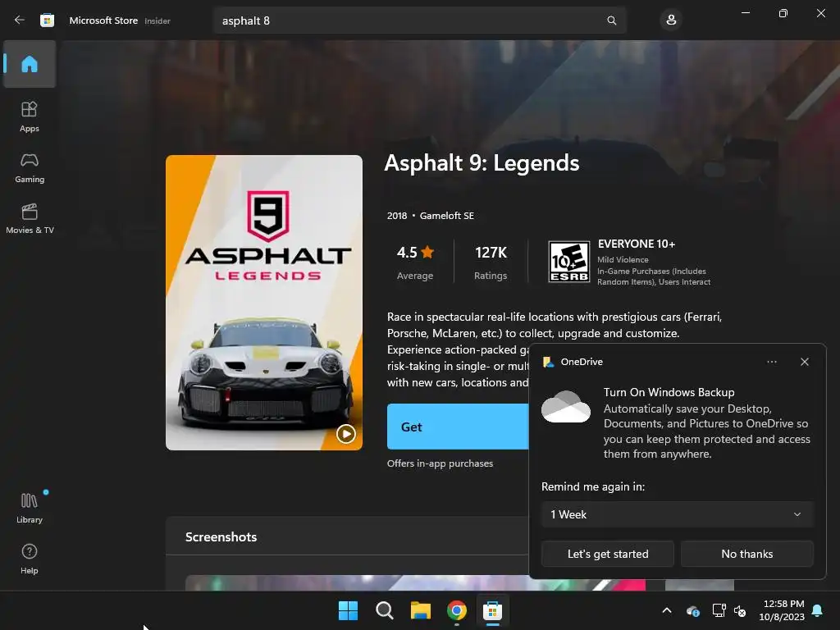Open the Microsoft Store logo icon

(x=47, y=21)
